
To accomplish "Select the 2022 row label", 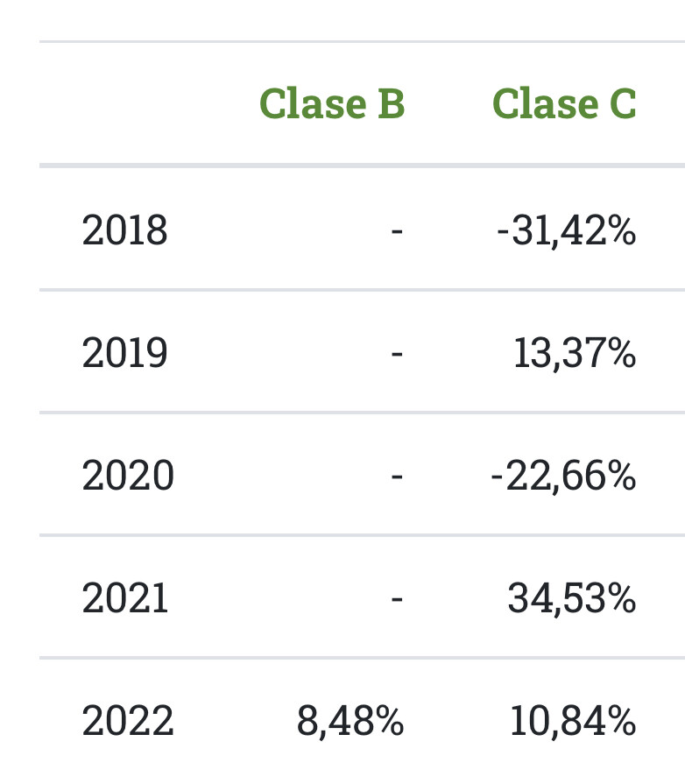I will click(x=128, y=722).
